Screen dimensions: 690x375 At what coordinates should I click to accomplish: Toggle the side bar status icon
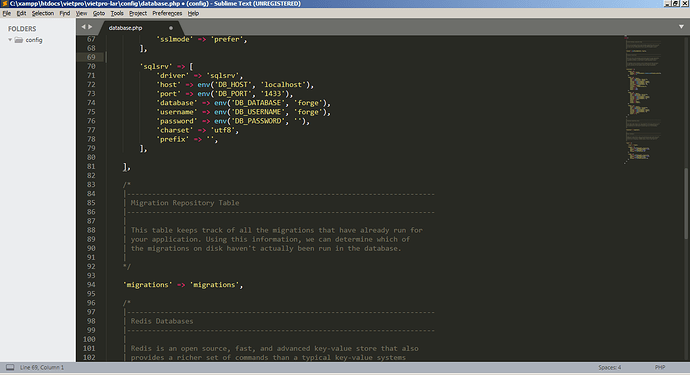pos(10,367)
